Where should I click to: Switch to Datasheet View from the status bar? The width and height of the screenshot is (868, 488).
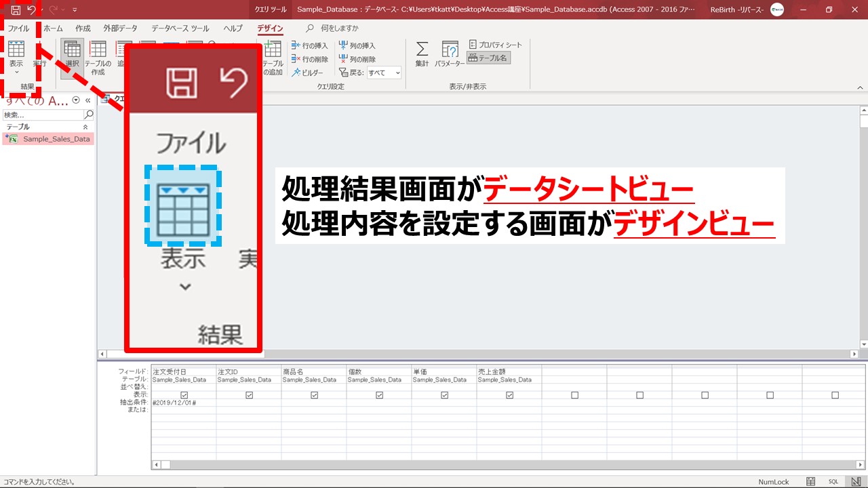tap(811, 482)
